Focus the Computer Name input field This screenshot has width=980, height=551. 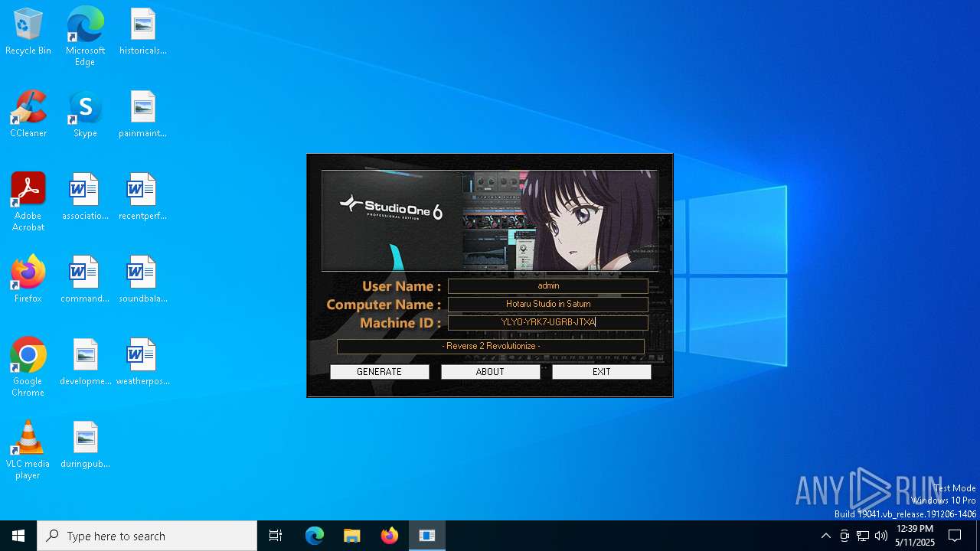[x=548, y=305]
